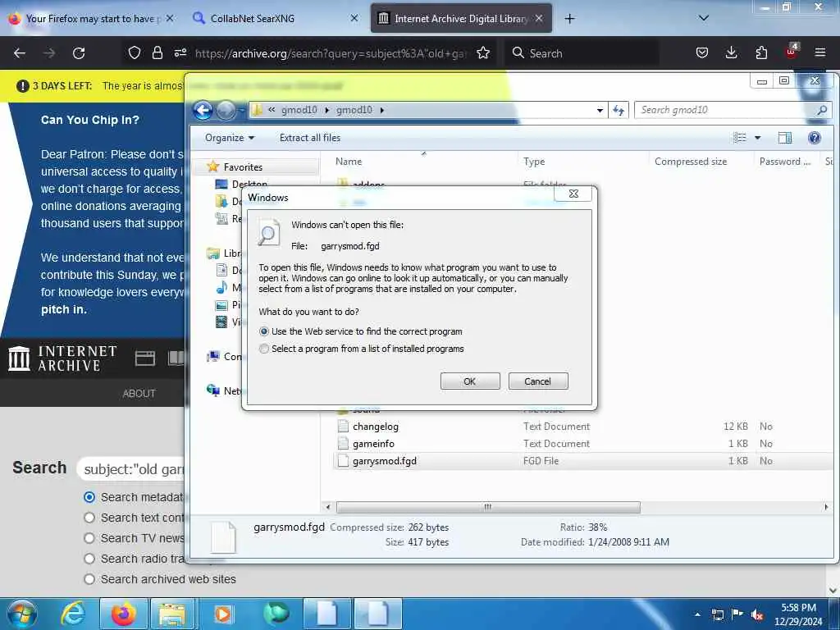The width and height of the screenshot is (840, 630).
Task: Select the Search metadata radio button
Action: [x=89, y=497]
